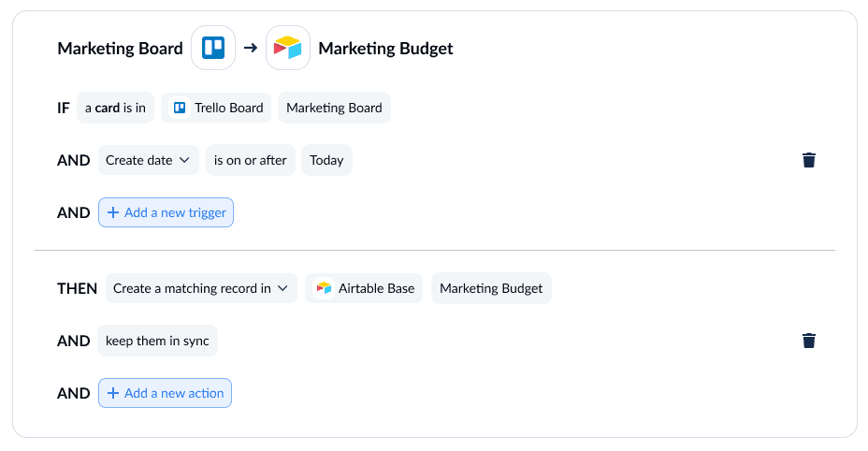Delete the Create date trigger with trash icon

click(809, 160)
